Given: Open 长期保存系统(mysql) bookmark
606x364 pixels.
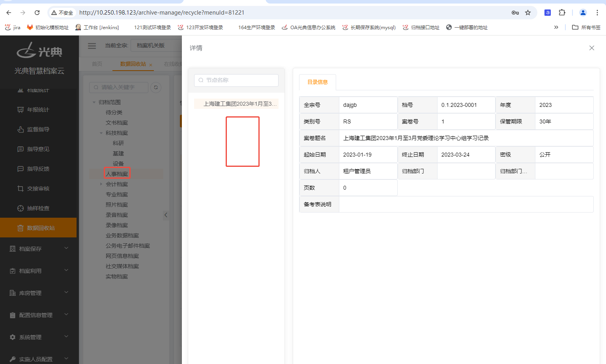Looking at the screenshot, I should coord(369,27).
